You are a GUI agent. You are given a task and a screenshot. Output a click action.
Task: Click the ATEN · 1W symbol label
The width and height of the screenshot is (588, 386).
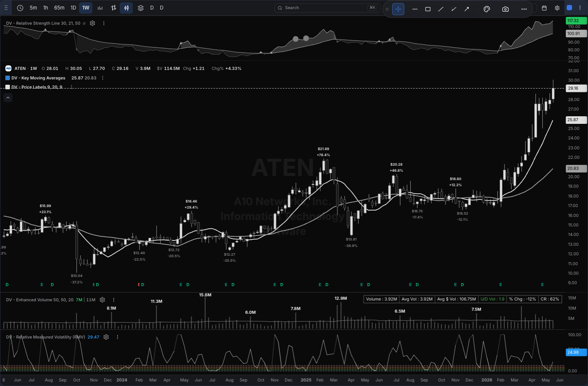tap(26, 68)
